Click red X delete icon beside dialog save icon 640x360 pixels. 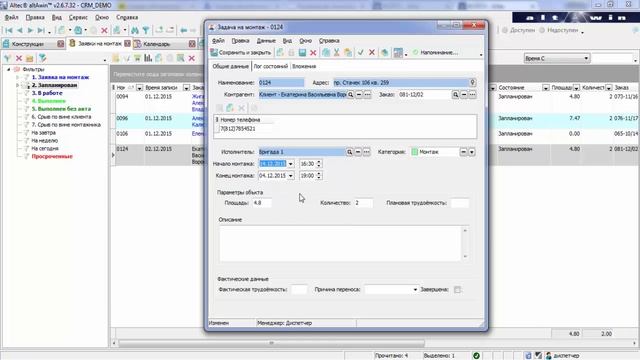[x=313, y=53]
